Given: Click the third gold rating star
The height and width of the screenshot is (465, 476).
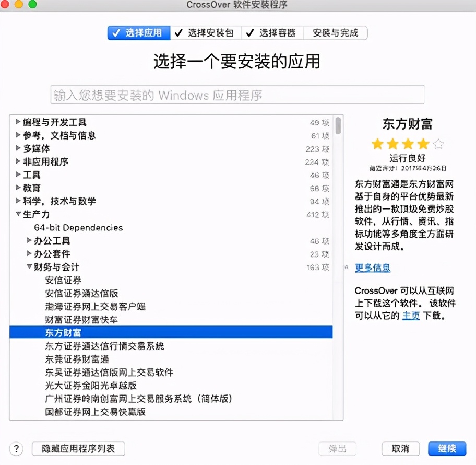Looking at the screenshot, I should 408,144.
